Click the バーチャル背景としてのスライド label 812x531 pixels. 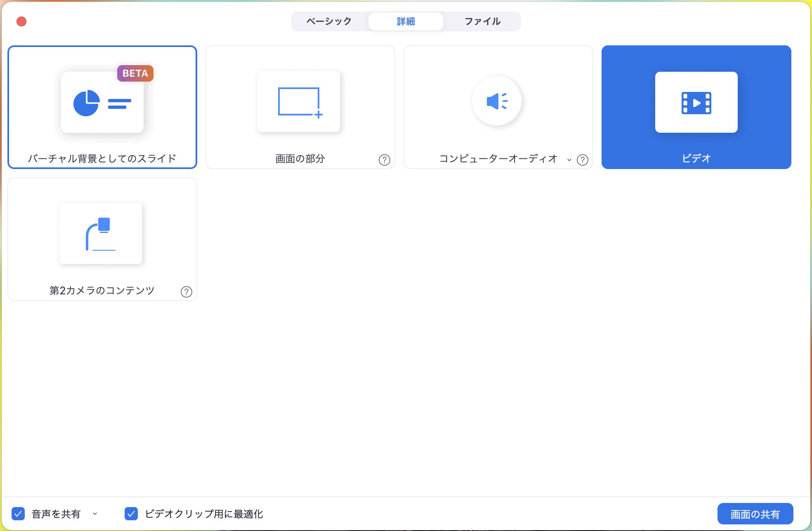[x=102, y=159]
